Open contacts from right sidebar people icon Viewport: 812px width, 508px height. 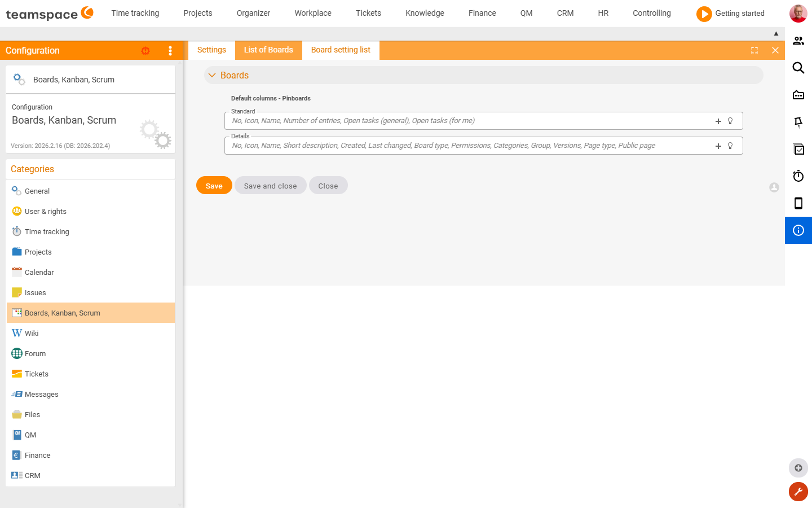click(x=798, y=41)
